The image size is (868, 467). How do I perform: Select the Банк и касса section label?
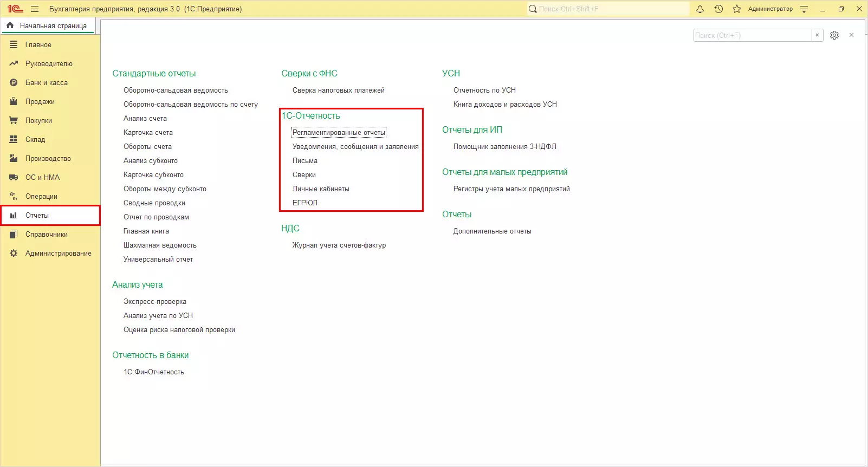47,83
